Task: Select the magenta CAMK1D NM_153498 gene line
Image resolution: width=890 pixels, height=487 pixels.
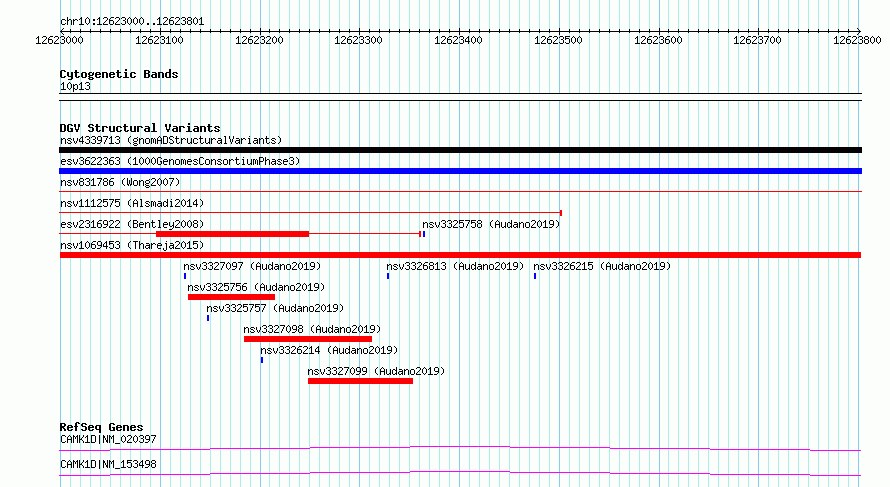Action: click(460, 473)
